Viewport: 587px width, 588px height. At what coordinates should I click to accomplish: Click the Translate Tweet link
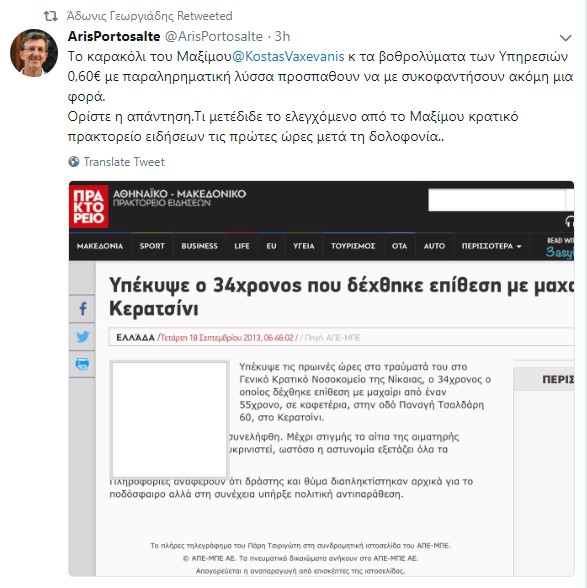click(124, 162)
